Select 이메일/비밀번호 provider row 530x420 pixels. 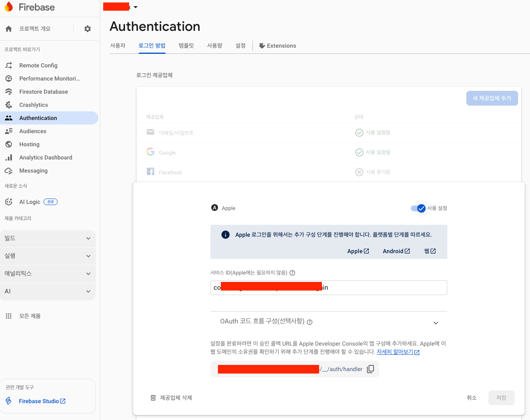(329, 132)
